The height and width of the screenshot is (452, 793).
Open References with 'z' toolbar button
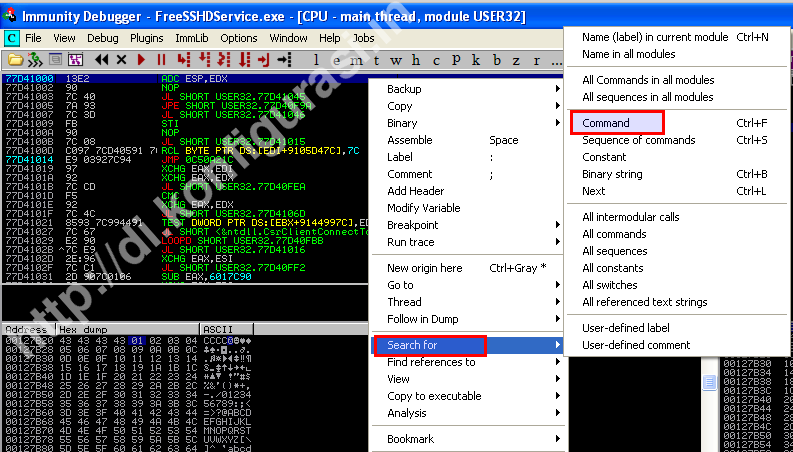click(516, 61)
